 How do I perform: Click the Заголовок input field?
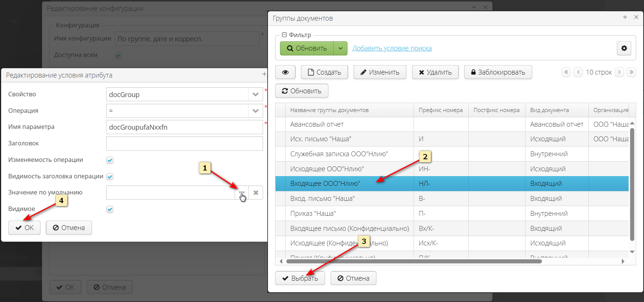[184, 144]
